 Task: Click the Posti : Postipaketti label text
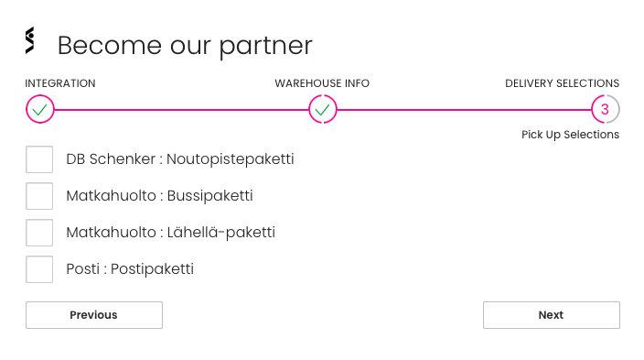(x=130, y=269)
